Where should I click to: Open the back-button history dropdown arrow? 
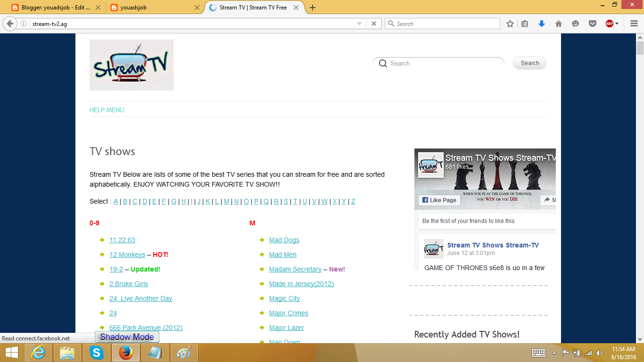pos(360,23)
